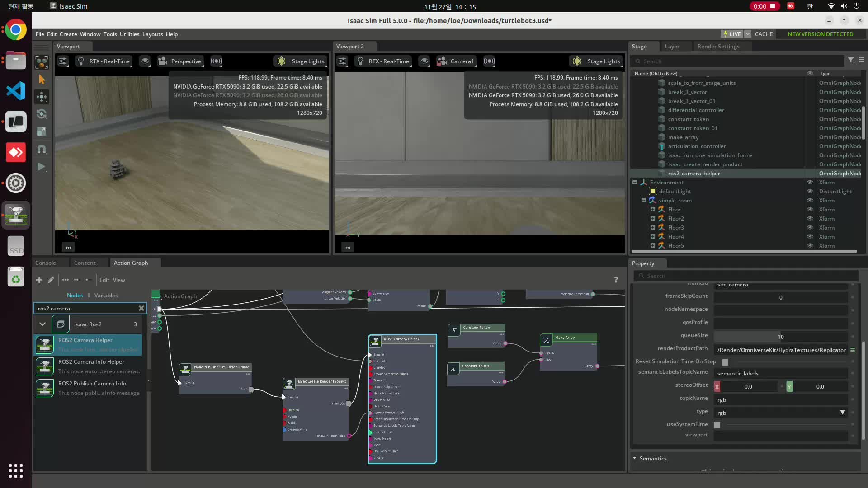The width and height of the screenshot is (868, 488).
Task: Activate the Scale gizmo tool
Action: click(x=42, y=131)
